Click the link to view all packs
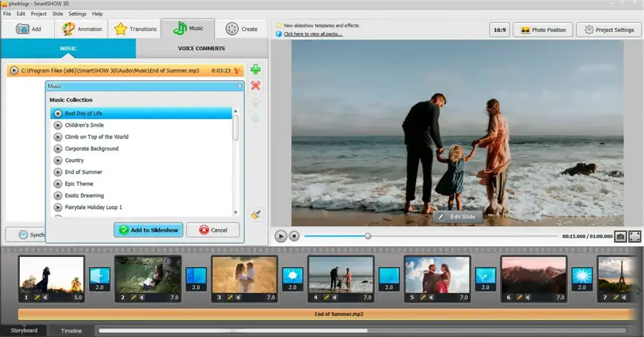 313,34
